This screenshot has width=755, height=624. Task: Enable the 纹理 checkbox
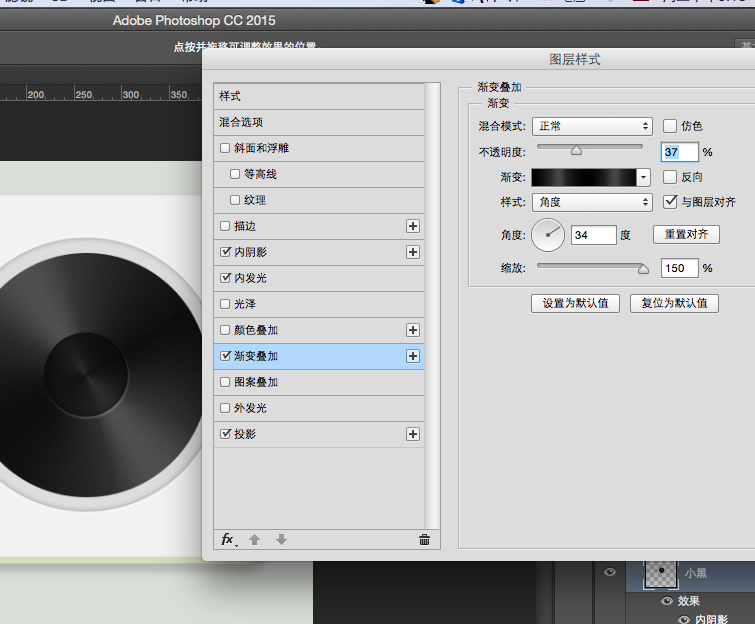click(x=235, y=200)
